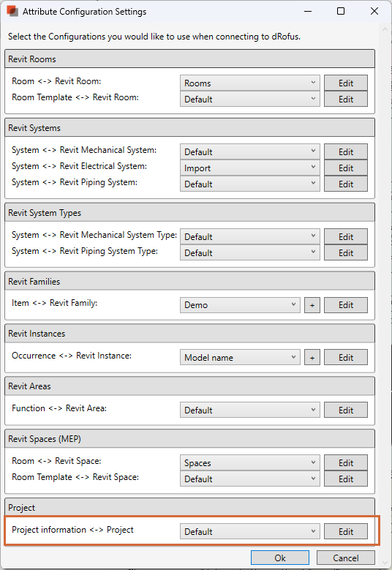Open the Room <-> Revit Room dropdown
392x570 pixels.
pyautogui.click(x=250, y=83)
